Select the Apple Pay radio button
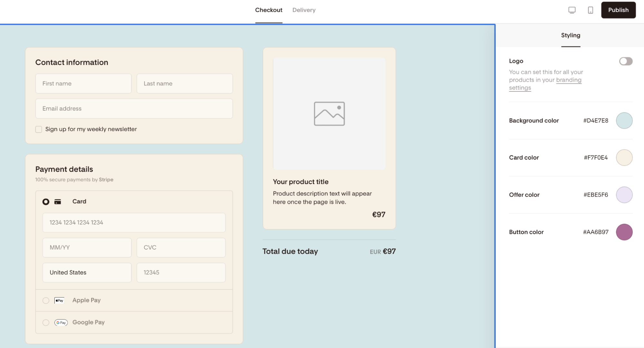 click(x=46, y=300)
